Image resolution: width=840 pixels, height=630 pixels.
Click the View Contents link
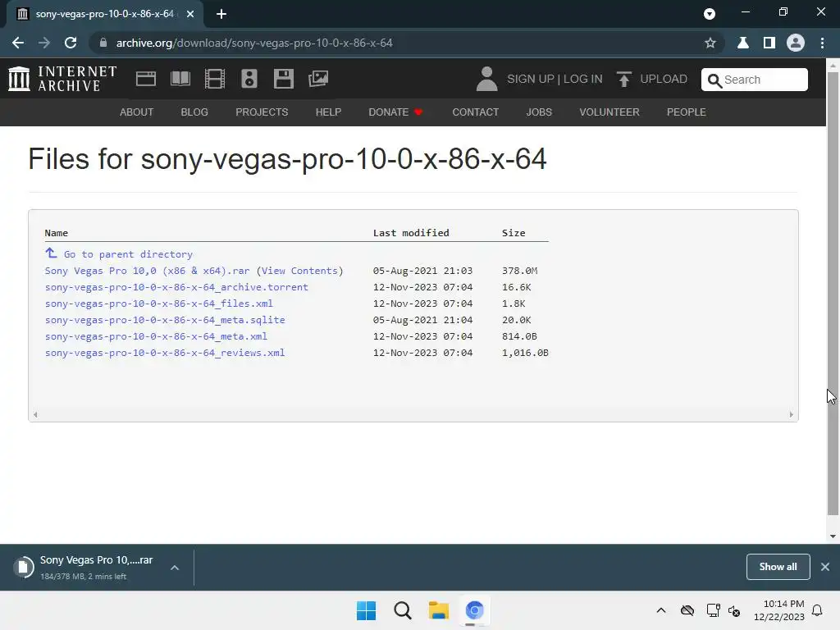coord(299,271)
